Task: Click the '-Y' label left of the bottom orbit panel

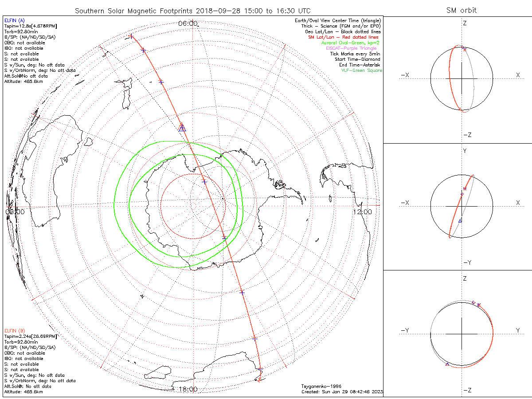Action: (405, 330)
